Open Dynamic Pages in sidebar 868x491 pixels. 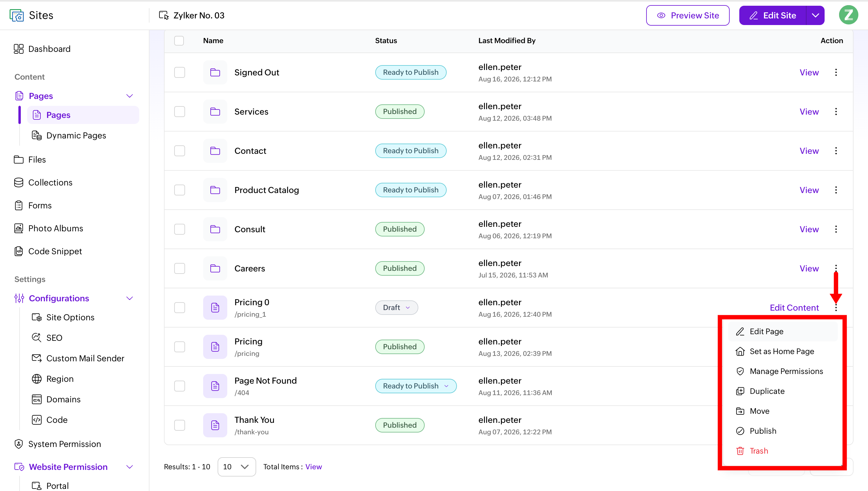pyautogui.click(x=69, y=135)
